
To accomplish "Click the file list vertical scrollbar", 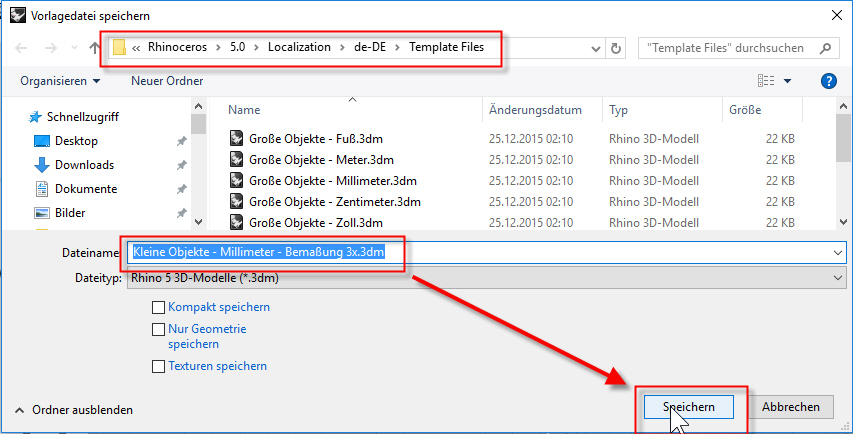I will pos(843,160).
